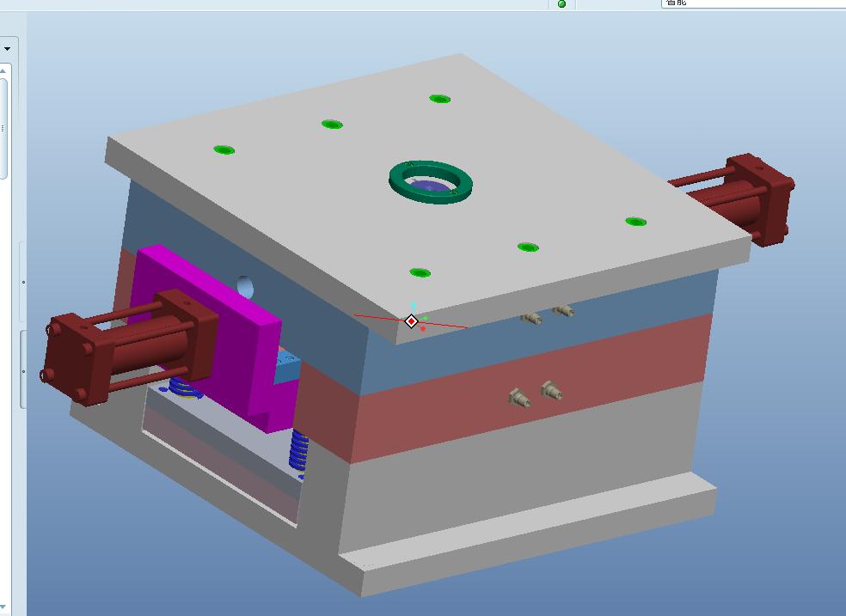Select the right water fitting on blue plate
Screen dimensions: 846x616
(564, 310)
